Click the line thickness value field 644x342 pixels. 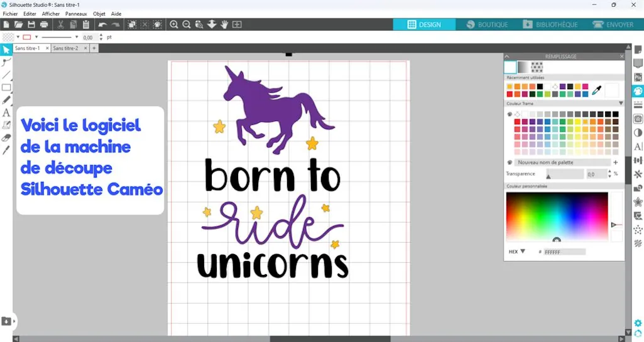[90, 37]
